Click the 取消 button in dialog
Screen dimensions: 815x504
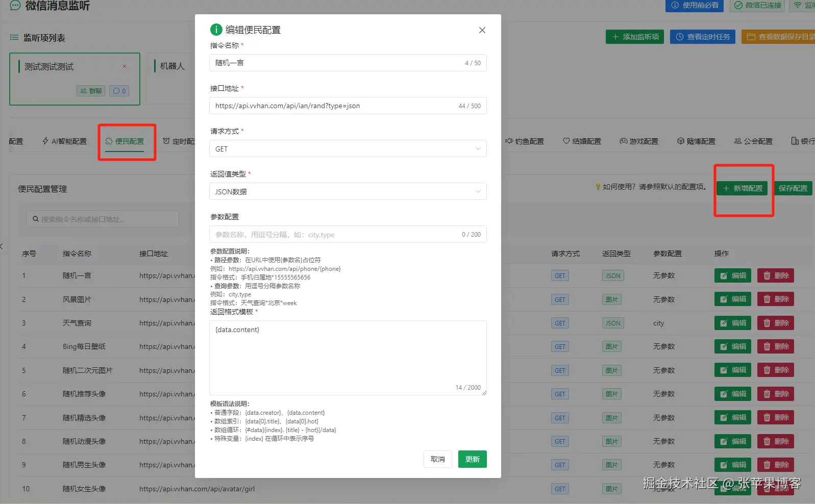click(x=437, y=459)
